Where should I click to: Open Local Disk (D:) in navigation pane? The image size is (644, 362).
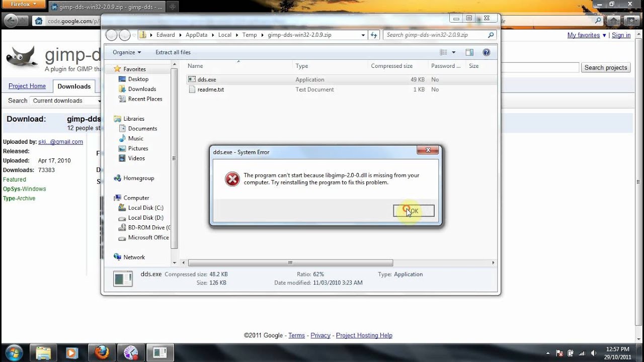(145, 218)
